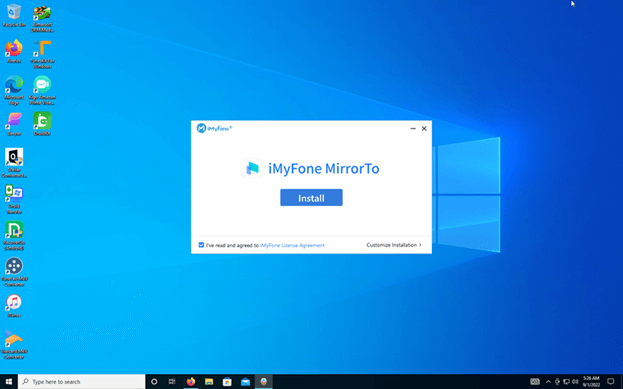623x389 pixels.
Task: Select the Aimersoft DRM Media desktop shortcut
Action: [42, 18]
